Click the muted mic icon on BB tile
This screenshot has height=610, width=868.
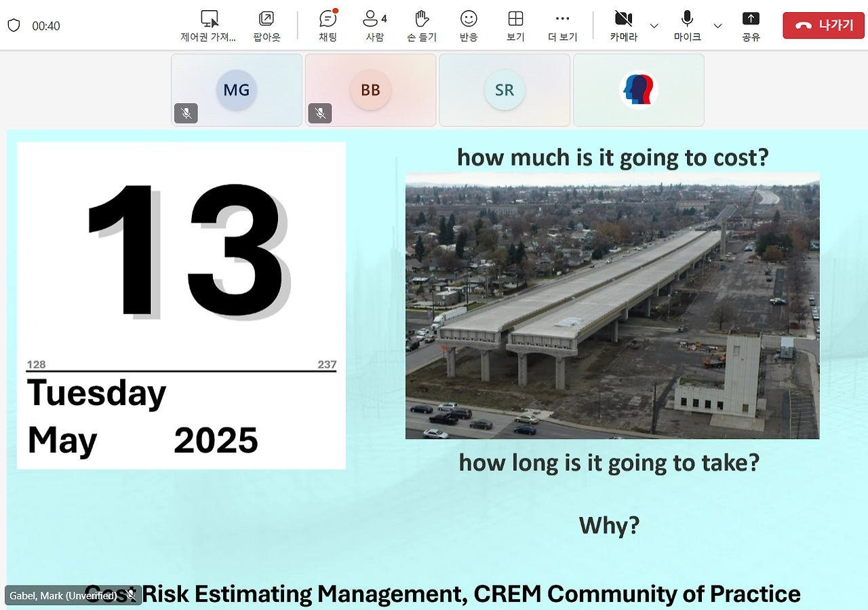[320, 113]
